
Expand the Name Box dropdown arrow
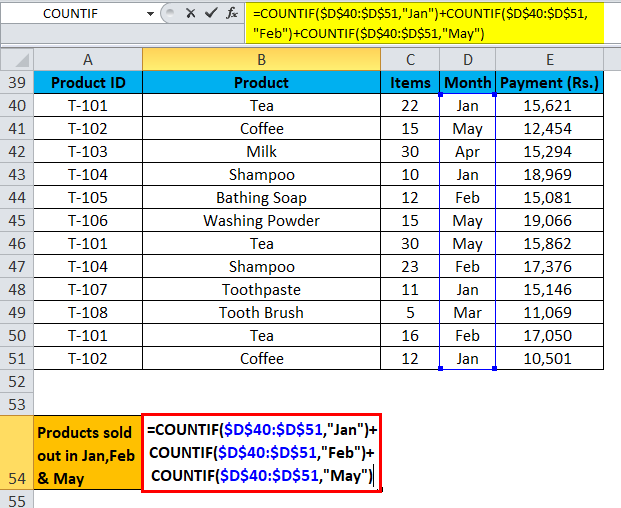(x=150, y=14)
